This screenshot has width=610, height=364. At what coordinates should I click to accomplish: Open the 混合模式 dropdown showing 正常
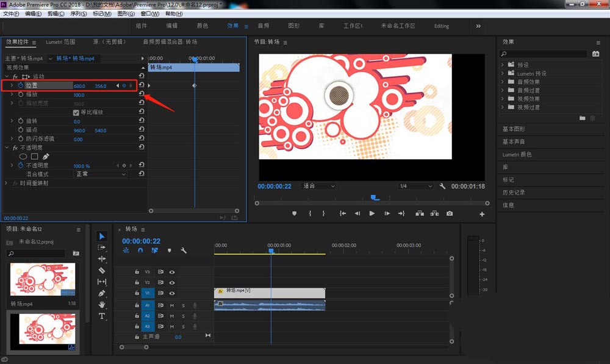100,174
